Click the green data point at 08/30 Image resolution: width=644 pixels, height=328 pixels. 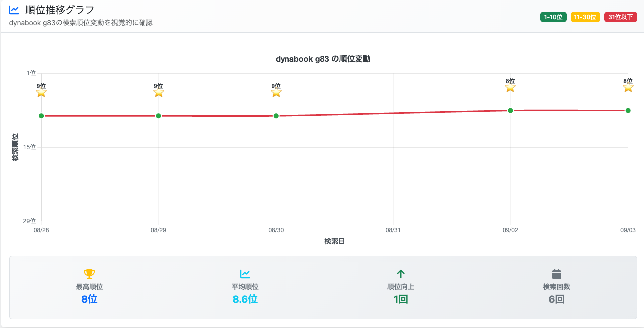click(x=276, y=116)
